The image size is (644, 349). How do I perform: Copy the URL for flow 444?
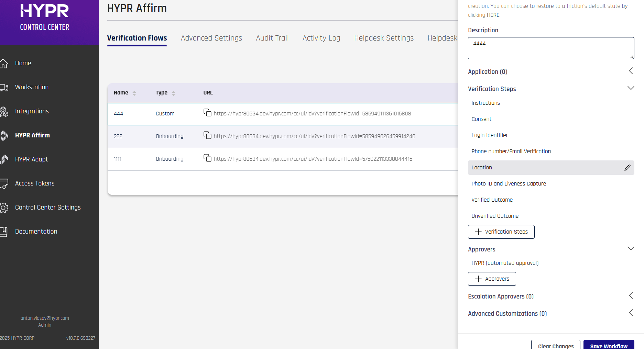(x=207, y=113)
